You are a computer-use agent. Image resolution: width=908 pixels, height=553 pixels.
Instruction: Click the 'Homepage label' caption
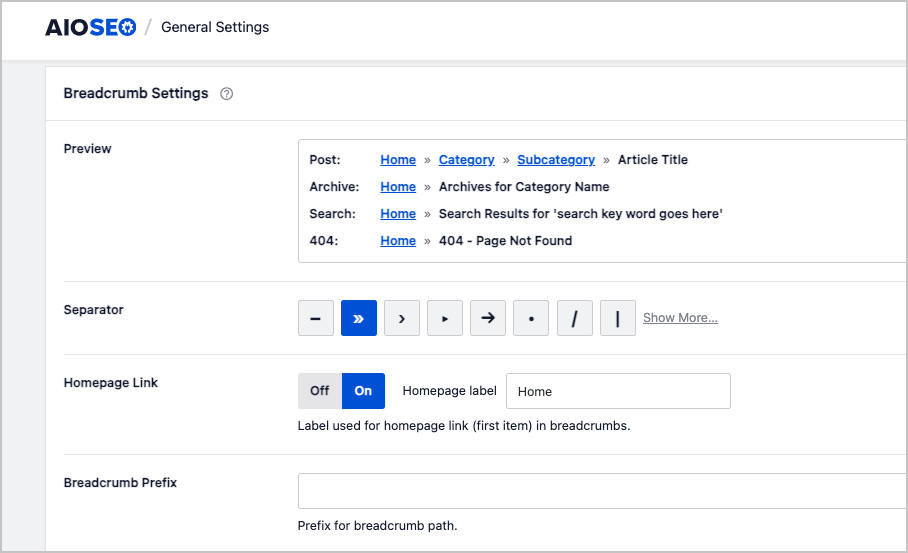(x=449, y=391)
